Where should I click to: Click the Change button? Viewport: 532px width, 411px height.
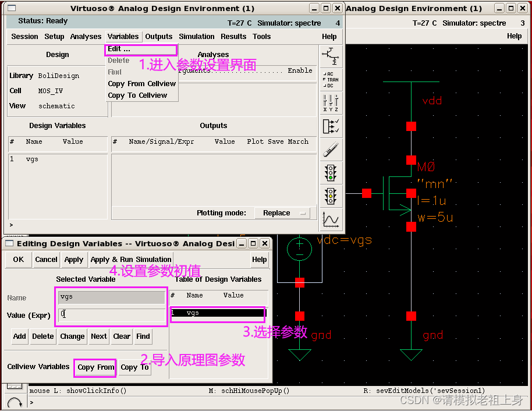72,336
